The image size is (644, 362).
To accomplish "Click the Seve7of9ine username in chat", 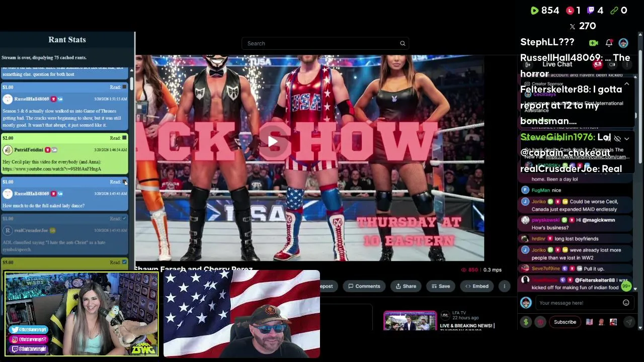I will tap(546, 268).
